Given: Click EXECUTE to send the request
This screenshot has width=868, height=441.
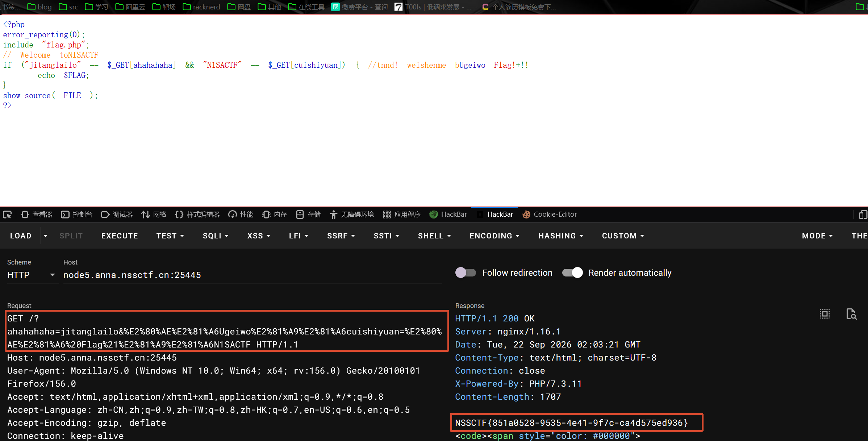Looking at the screenshot, I should pyautogui.click(x=120, y=236).
